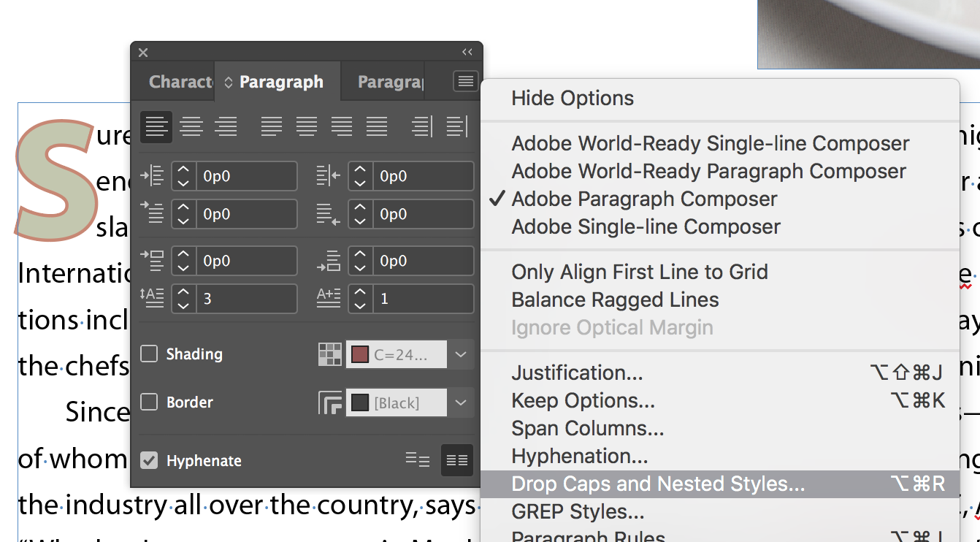The width and height of the screenshot is (980, 542).
Task: Select Align to baseline grid icon
Action: (x=457, y=460)
